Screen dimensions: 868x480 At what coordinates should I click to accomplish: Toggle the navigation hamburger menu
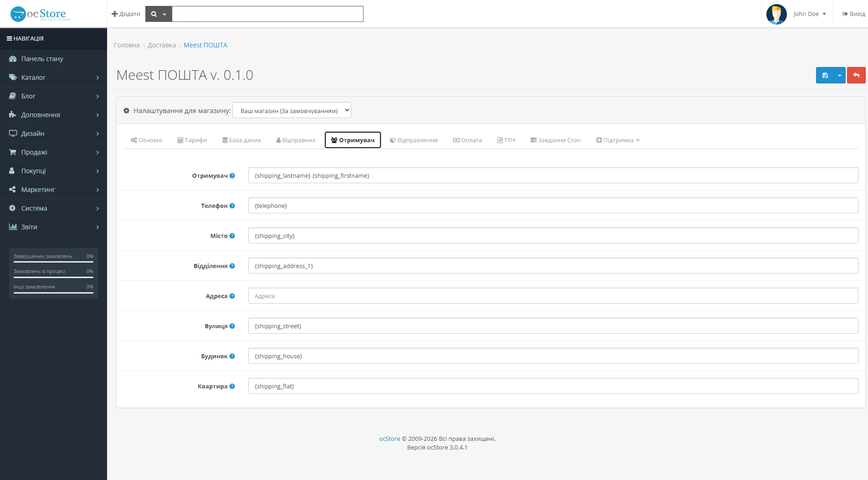coord(9,39)
